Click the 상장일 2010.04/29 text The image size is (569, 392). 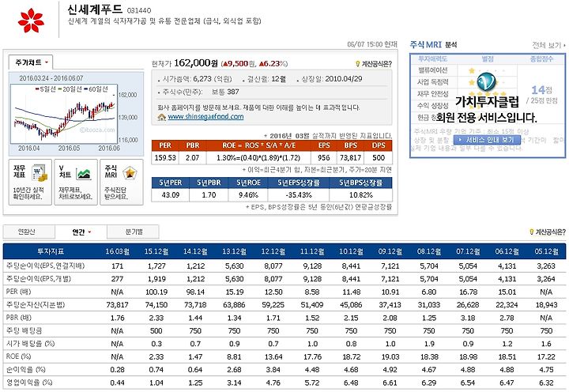[x=332, y=79]
